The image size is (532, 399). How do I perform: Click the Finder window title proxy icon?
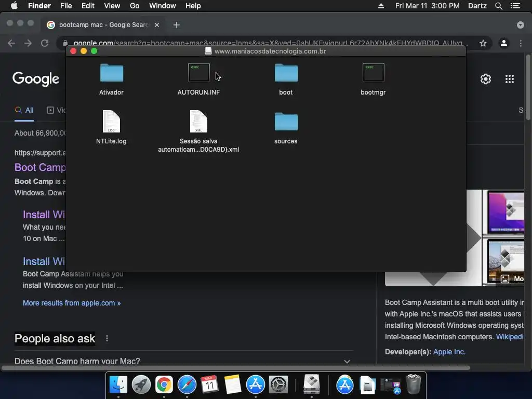[x=208, y=51]
